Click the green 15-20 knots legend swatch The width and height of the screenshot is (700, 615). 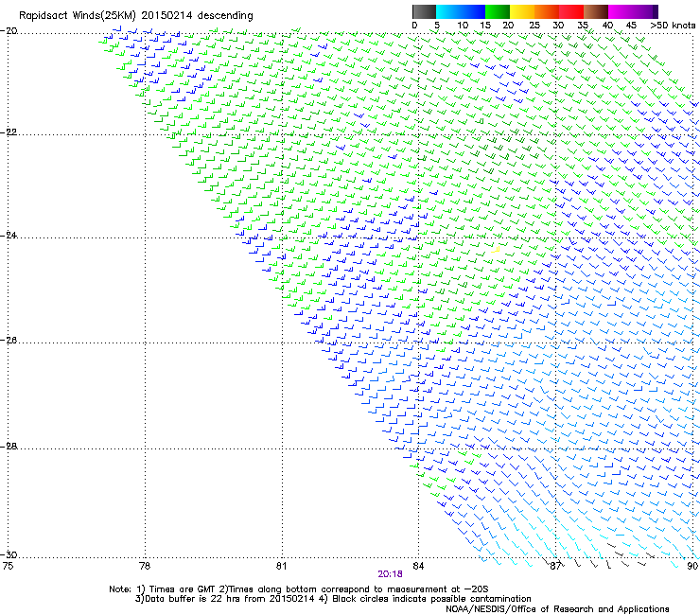[x=498, y=11]
